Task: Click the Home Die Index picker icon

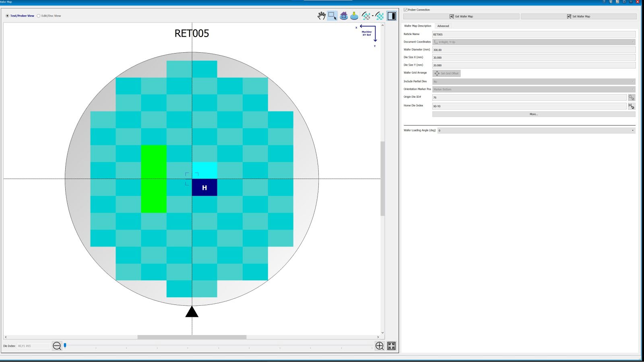Action: [632, 106]
